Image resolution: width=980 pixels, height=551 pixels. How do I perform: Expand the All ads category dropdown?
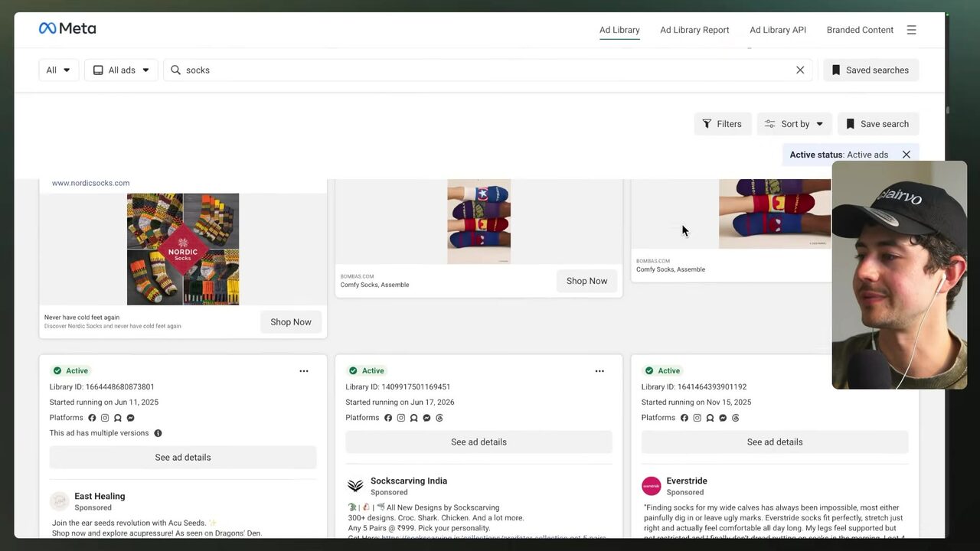pyautogui.click(x=121, y=70)
